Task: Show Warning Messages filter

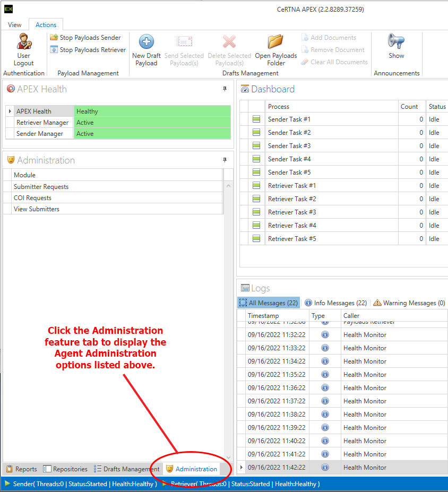Action: [409, 303]
